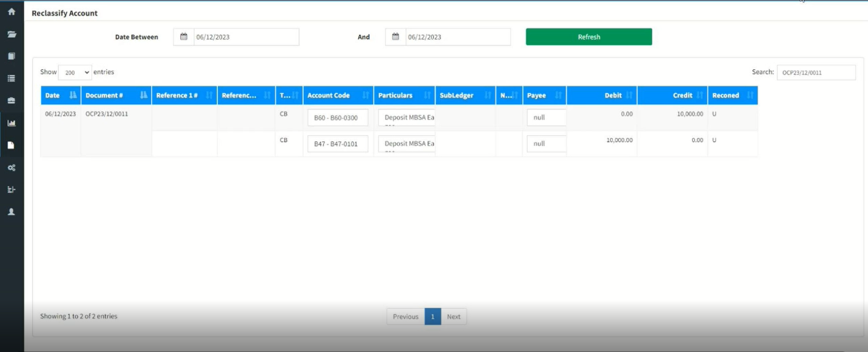Click the Previous pagination button
Image resolution: width=868 pixels, height=352 pixels.
405,317
